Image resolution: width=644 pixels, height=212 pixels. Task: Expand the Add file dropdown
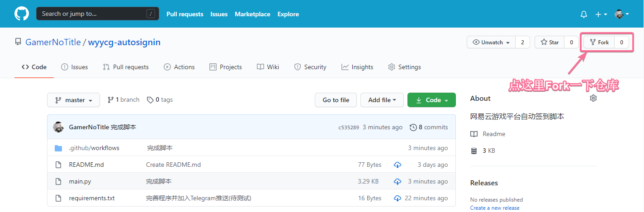pyautogui.click(x=382, y=100)
